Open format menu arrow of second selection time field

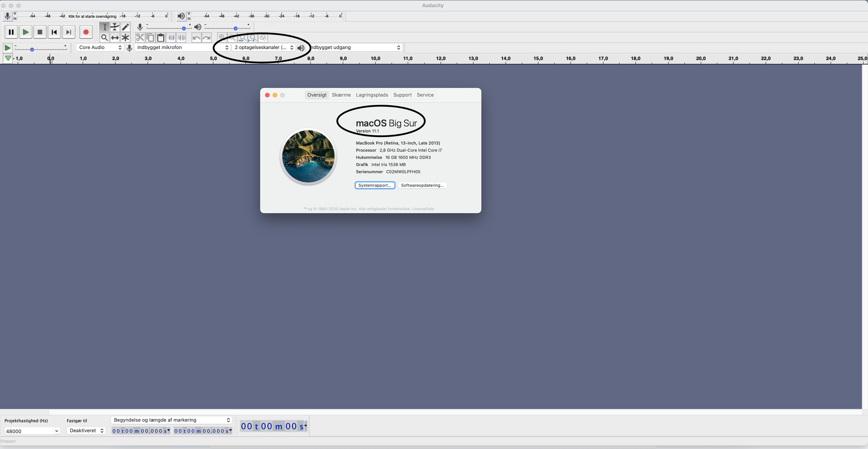(230, 430)
